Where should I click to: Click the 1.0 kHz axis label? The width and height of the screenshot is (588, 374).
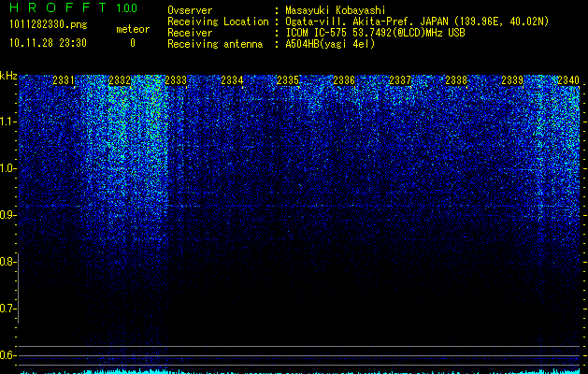8,168
